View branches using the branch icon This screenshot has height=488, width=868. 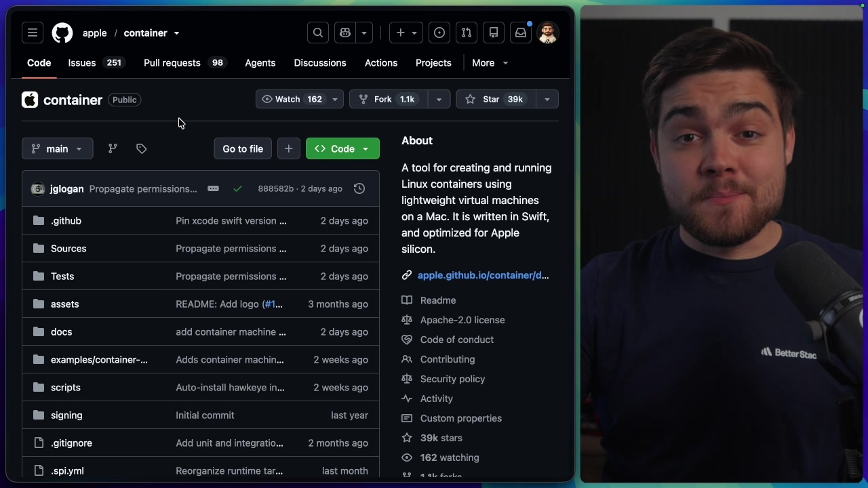point(113,148)
